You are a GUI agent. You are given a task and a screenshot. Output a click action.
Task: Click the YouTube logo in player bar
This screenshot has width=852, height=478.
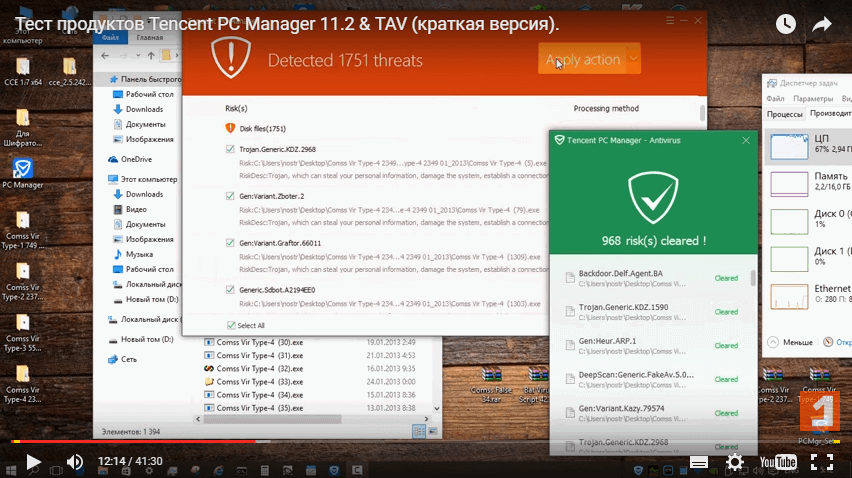click(778, 462)
